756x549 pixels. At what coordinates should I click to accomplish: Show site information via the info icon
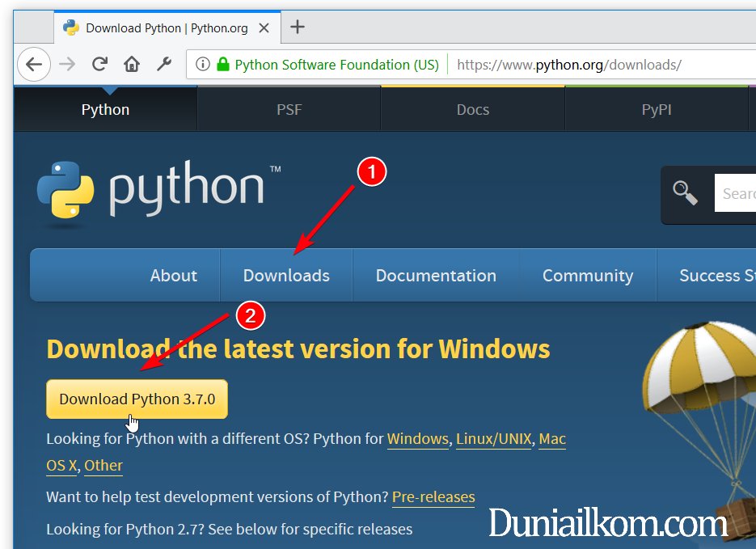[203, 64]
